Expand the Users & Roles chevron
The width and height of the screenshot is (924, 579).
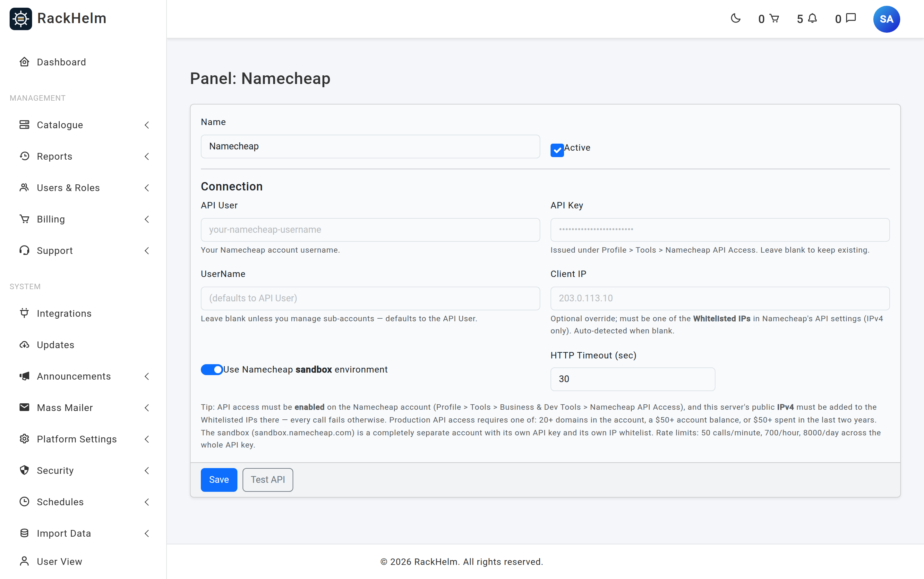pos(147,188)
